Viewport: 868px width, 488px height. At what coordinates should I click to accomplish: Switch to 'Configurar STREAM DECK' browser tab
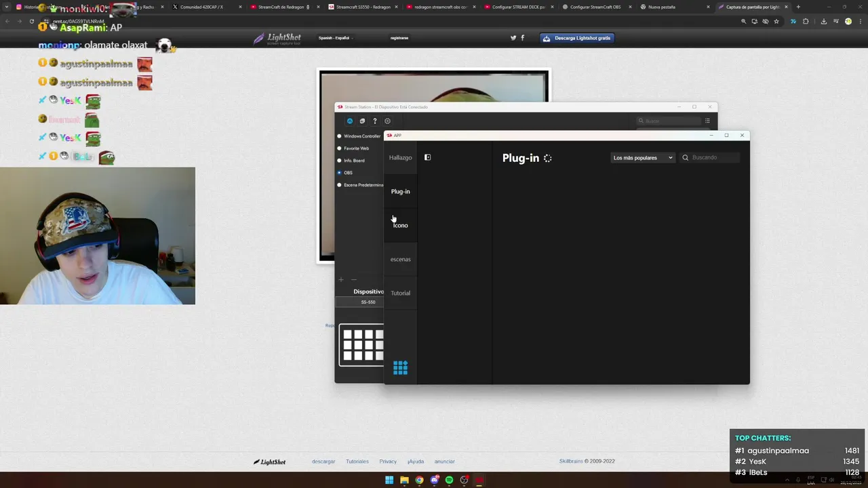coord(518,7)
